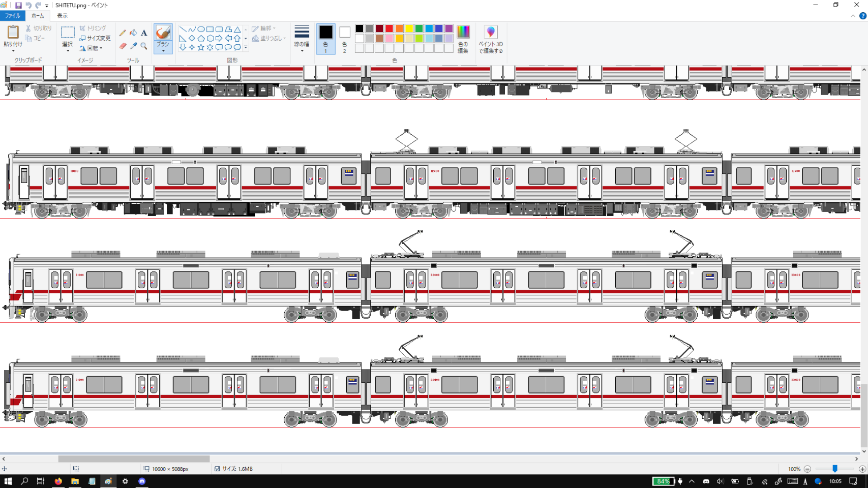Activate the 色 1 foreground color box
The width and height of the screenshot is (868, 488).
tap(325, 39)
